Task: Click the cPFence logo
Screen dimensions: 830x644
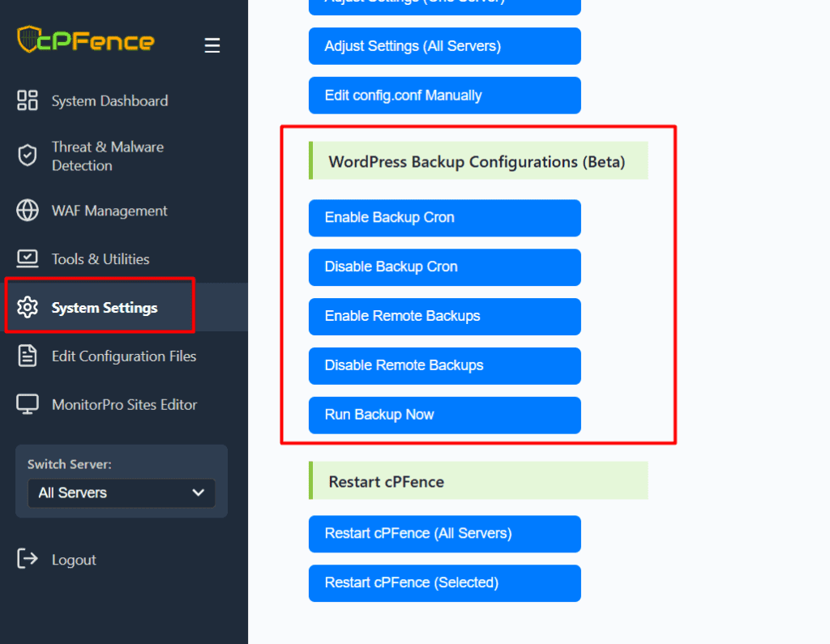Action: [x=85, y=40]
